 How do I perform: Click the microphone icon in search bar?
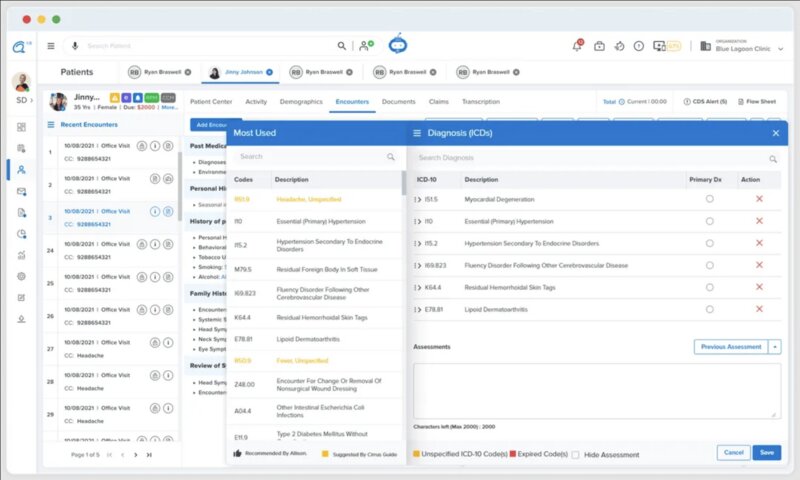click(x=74, y=46)
